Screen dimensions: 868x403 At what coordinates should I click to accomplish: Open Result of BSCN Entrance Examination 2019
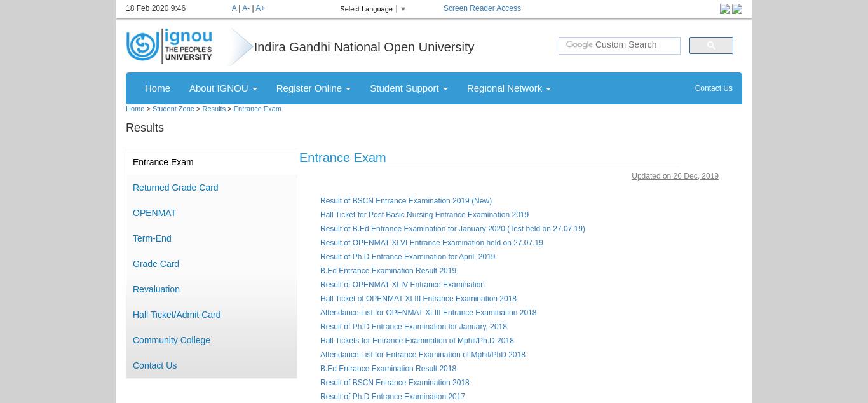point(405,201)
